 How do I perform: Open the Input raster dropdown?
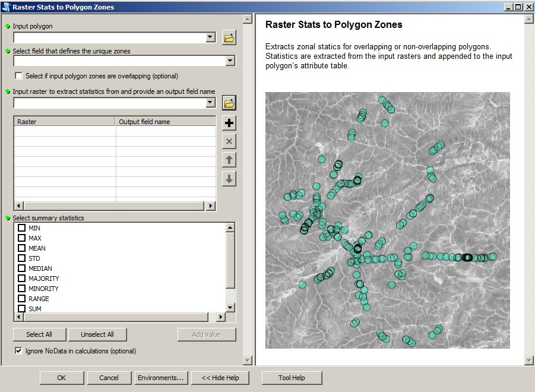[211, 102]
